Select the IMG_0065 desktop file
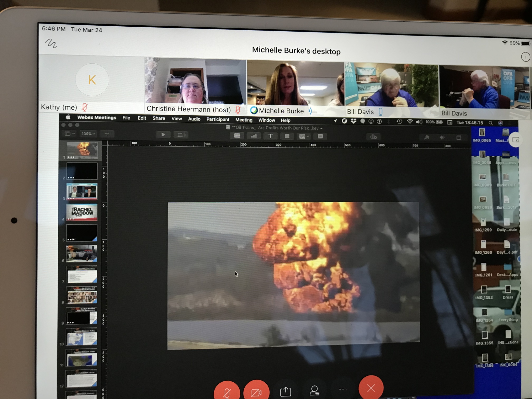Viewport: 532px width, 399px height. coord(482,135)
